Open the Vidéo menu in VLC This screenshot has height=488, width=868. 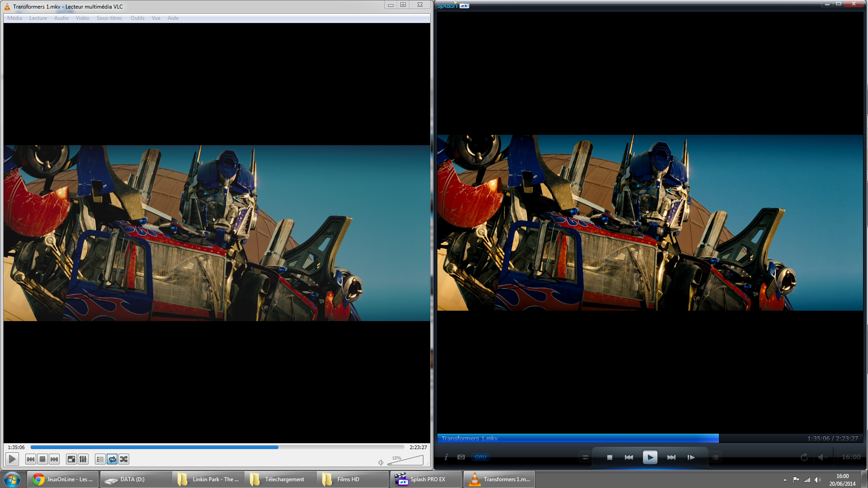[x=83, y=18]
